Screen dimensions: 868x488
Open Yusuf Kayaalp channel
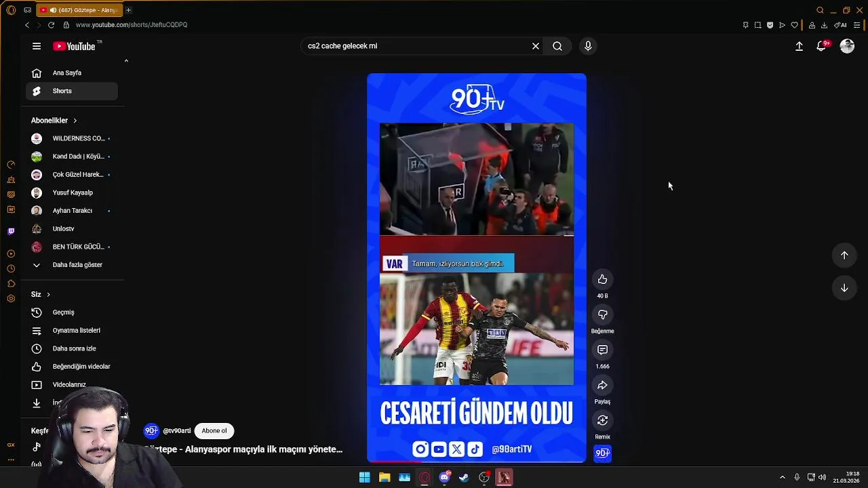pos(72,192)
